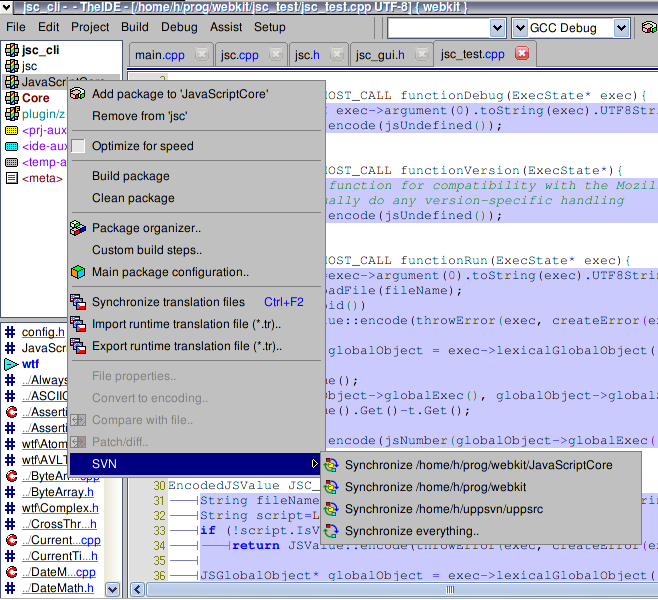
Task: Click the Main package configuration cube icon
Action: pyautogui.click(x=78, y=272)
